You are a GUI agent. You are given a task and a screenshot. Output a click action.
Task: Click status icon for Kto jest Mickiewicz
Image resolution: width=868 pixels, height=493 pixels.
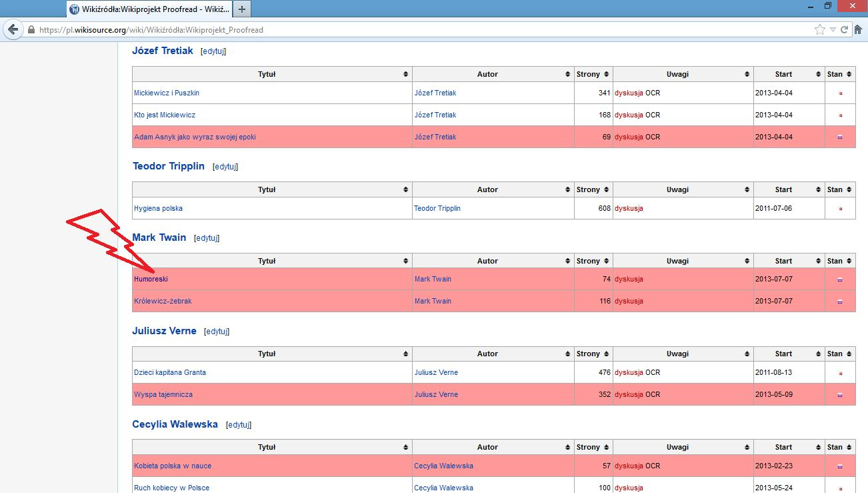pos(840,115)
